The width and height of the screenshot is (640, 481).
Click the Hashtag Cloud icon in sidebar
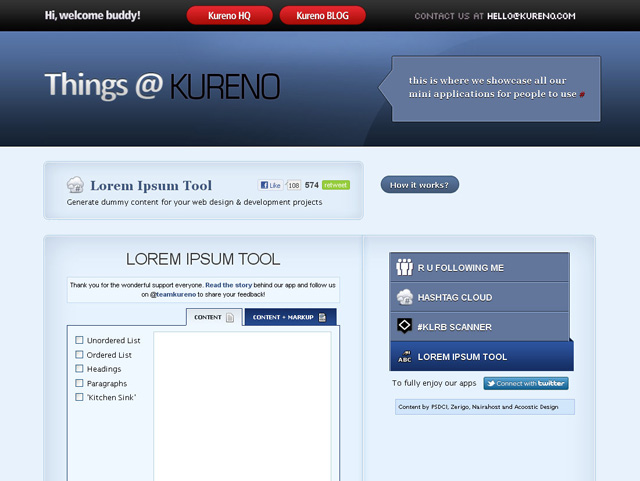(404, 297)
